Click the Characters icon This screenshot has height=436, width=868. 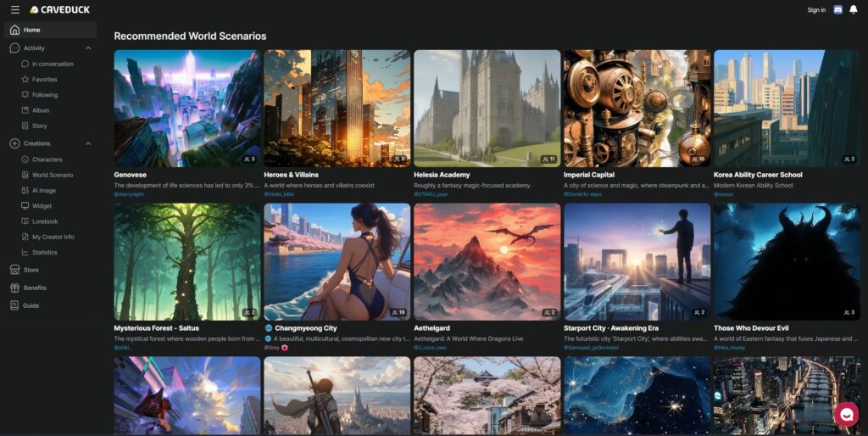(x=25, y=159)
